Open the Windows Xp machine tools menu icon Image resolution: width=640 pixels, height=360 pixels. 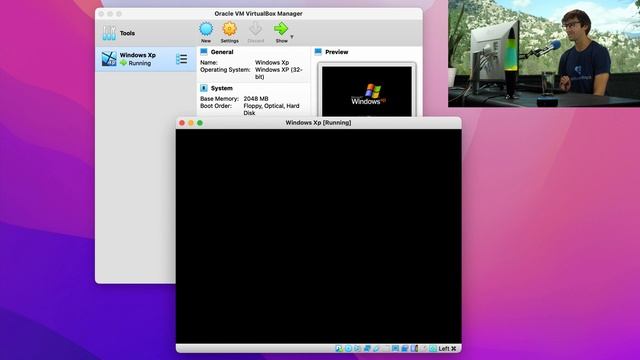point(182,59)
